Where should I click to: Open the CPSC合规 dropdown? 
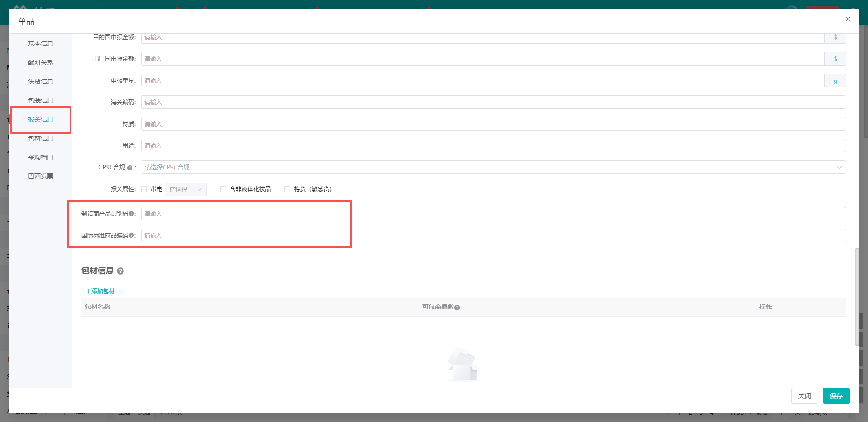pyautogui.click(x=494, y=167)
